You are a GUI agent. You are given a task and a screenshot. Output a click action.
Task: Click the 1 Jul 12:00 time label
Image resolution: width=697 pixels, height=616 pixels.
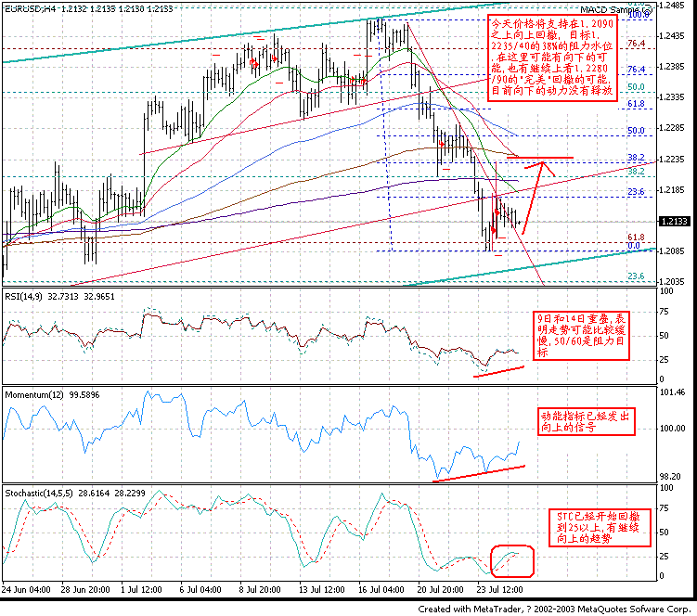(141, 590)
